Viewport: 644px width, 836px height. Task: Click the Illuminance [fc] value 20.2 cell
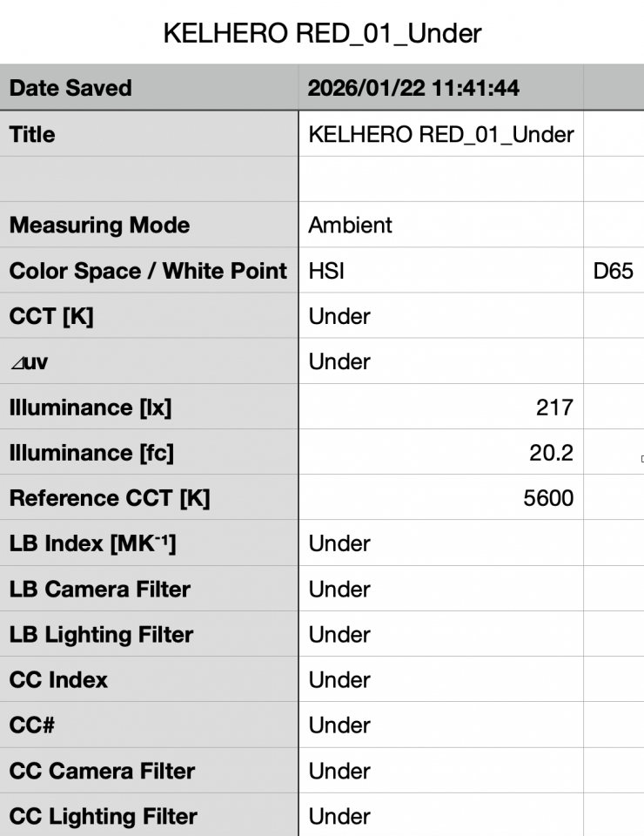[440, 453]
